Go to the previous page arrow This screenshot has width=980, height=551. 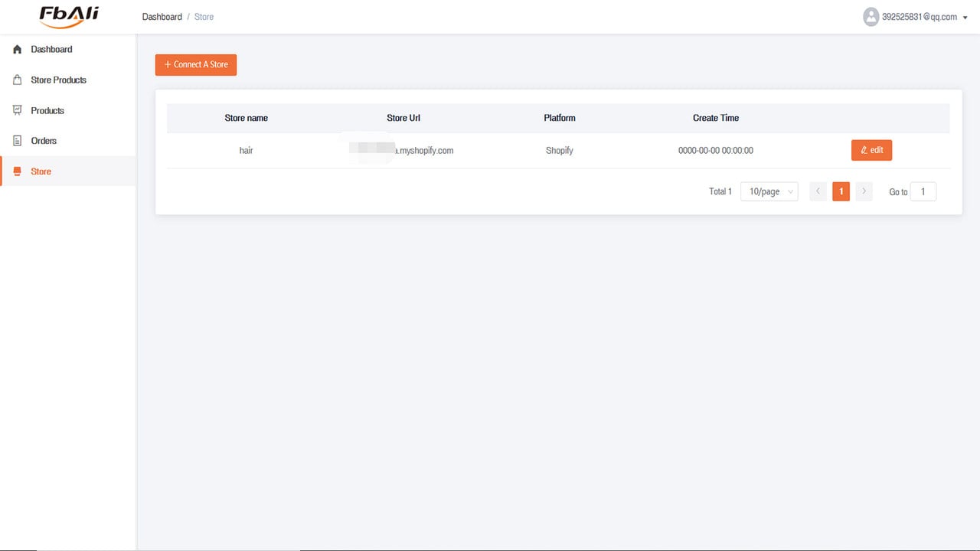point(818,191)
